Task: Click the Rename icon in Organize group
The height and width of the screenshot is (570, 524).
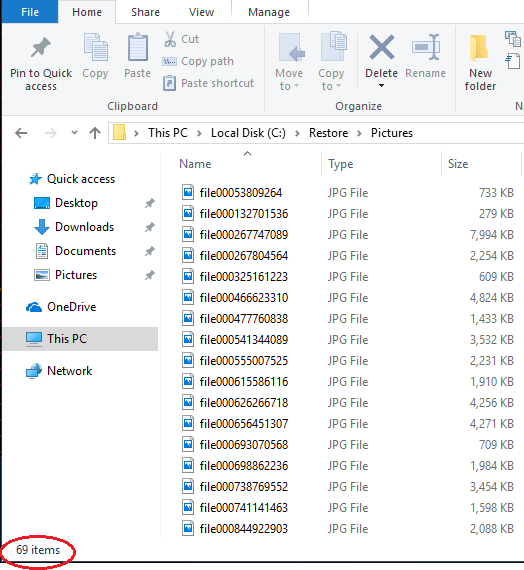Action: [x=426, y=47]
